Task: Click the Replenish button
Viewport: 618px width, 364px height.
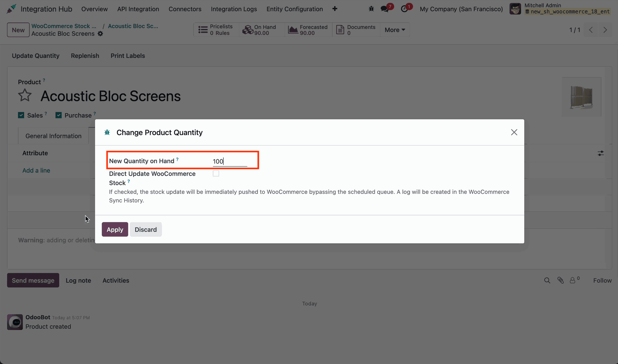Action: (x=85, y=56)
